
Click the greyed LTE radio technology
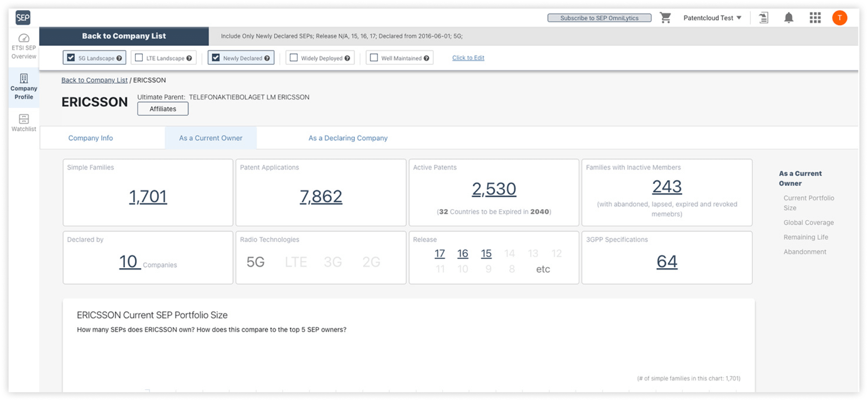tap(296, 262)
